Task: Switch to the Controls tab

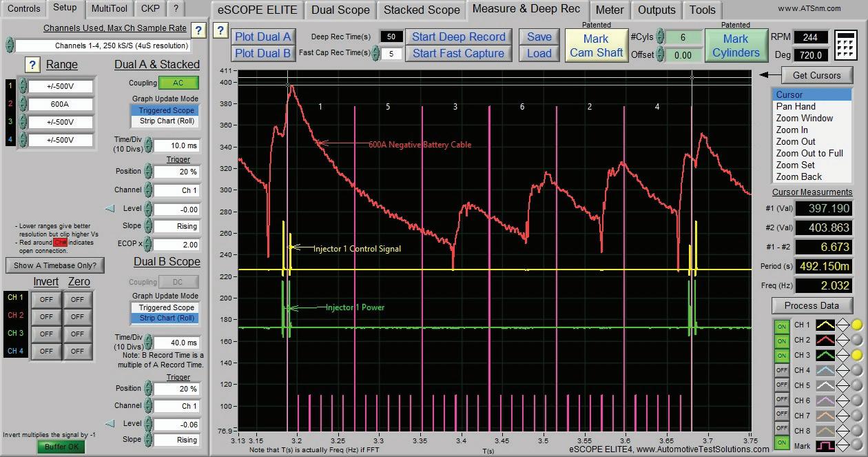Action: coord(23,8)
